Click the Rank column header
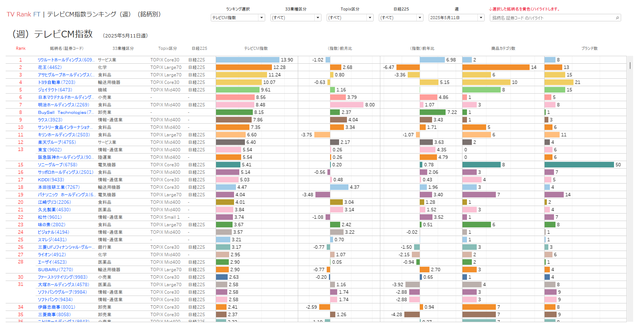 pos(21,48)
